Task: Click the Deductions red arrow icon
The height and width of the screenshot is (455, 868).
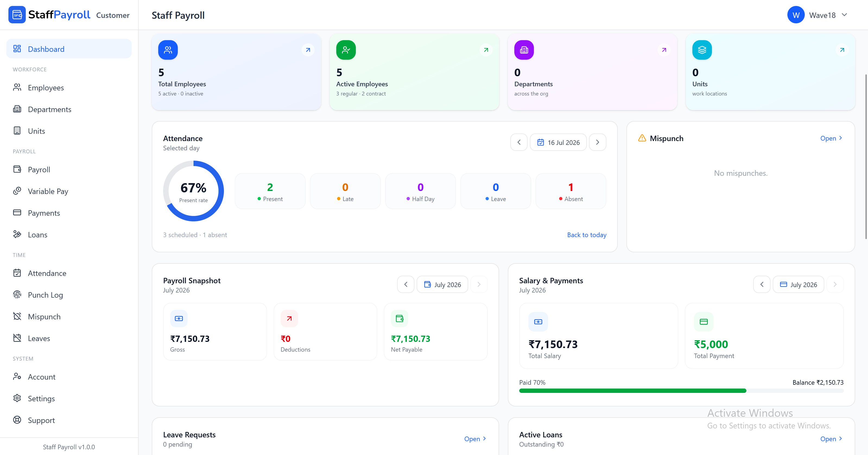Action: point(289,318)
